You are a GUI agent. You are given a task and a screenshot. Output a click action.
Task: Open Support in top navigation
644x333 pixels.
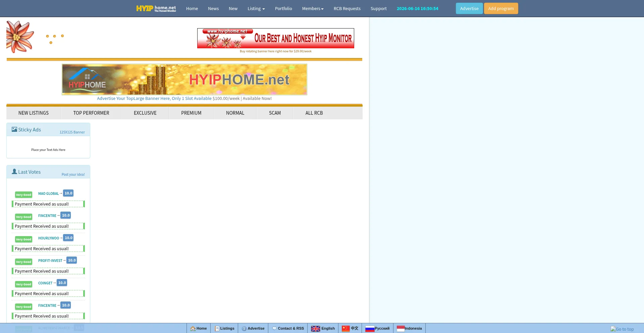(x=378, y=9)
